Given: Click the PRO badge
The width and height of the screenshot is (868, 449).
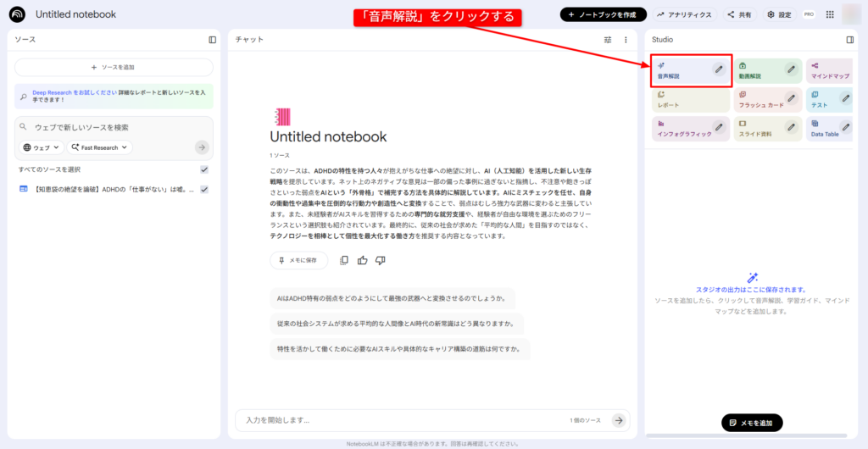Looking at the screenshot, I should point(809,14).
